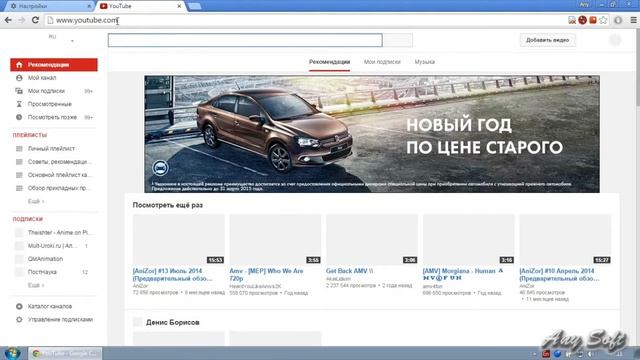Click the search button next to search box
This screenshot has height=360, width=640.
click(x=398, y=40)
